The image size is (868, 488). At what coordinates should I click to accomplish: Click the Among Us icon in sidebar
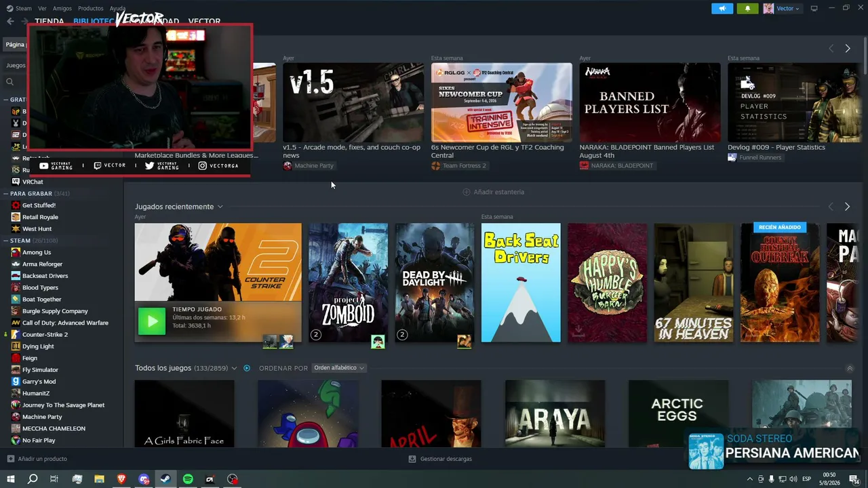[16, 252]
